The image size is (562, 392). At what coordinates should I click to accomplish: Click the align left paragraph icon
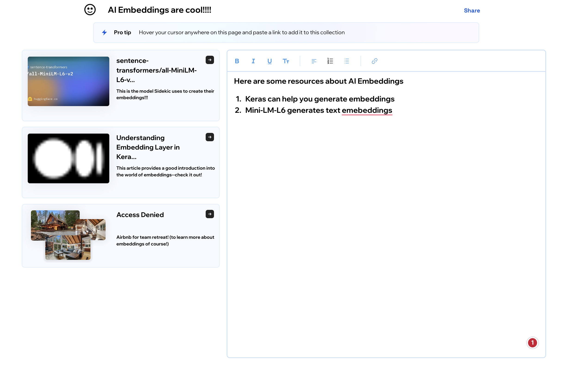click(314, 61)
